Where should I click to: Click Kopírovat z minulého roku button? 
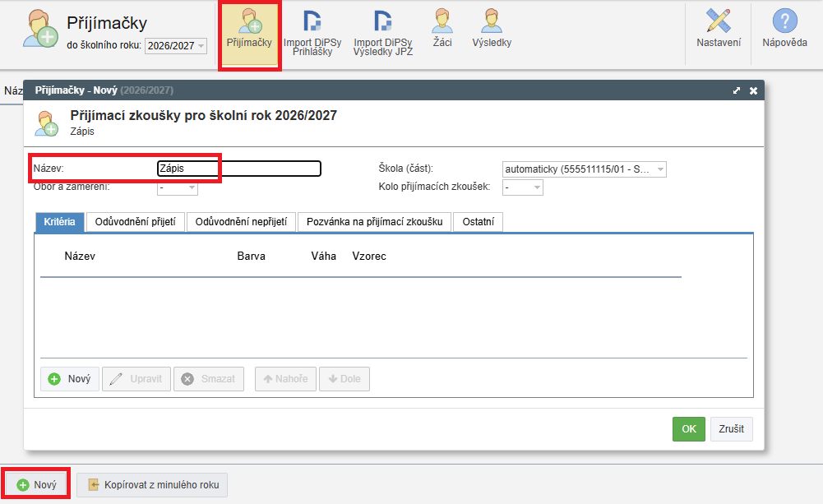pyautogui.click(x=152, y=485)
